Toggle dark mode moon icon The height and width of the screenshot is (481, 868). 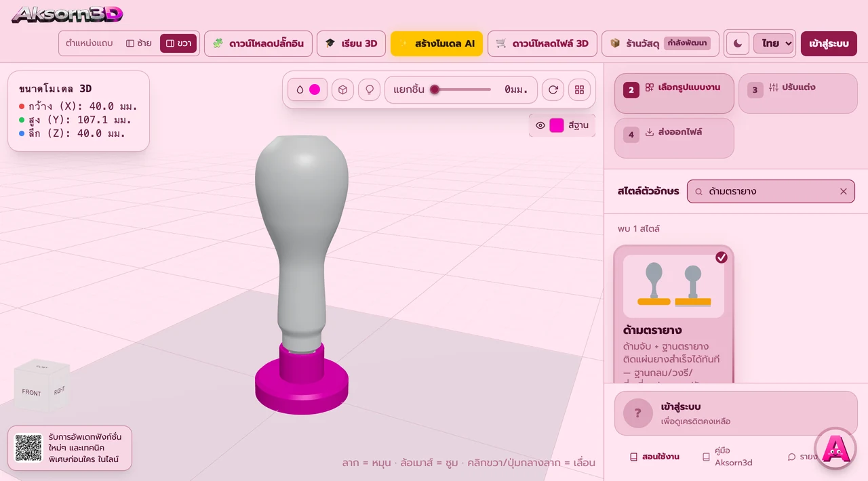coord(738,43)
